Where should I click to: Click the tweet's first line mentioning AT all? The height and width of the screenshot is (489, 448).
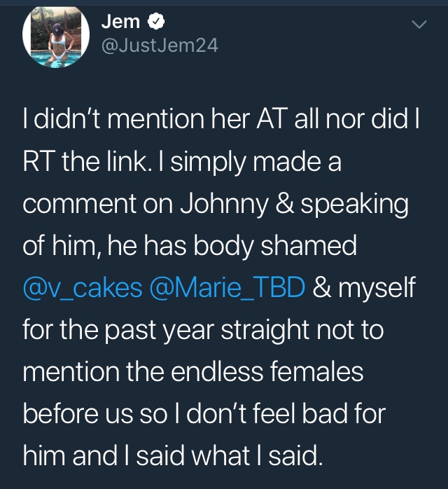point(221,119)
